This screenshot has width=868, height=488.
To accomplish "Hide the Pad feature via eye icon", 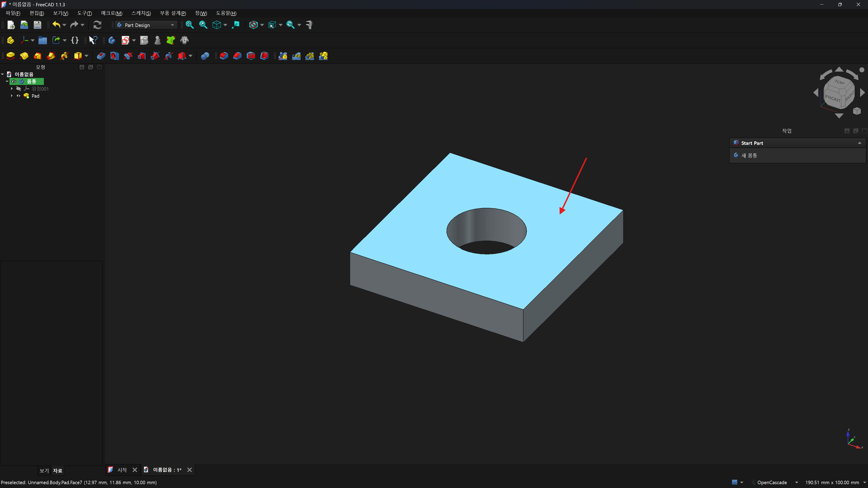I will point(19,96).
